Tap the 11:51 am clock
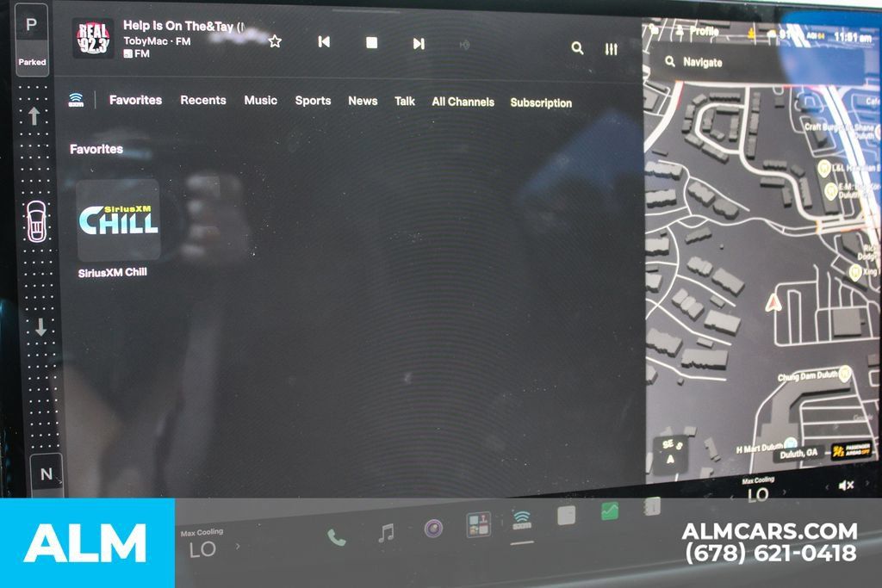This screenshot has height=588, width=882. pos(854,37)
